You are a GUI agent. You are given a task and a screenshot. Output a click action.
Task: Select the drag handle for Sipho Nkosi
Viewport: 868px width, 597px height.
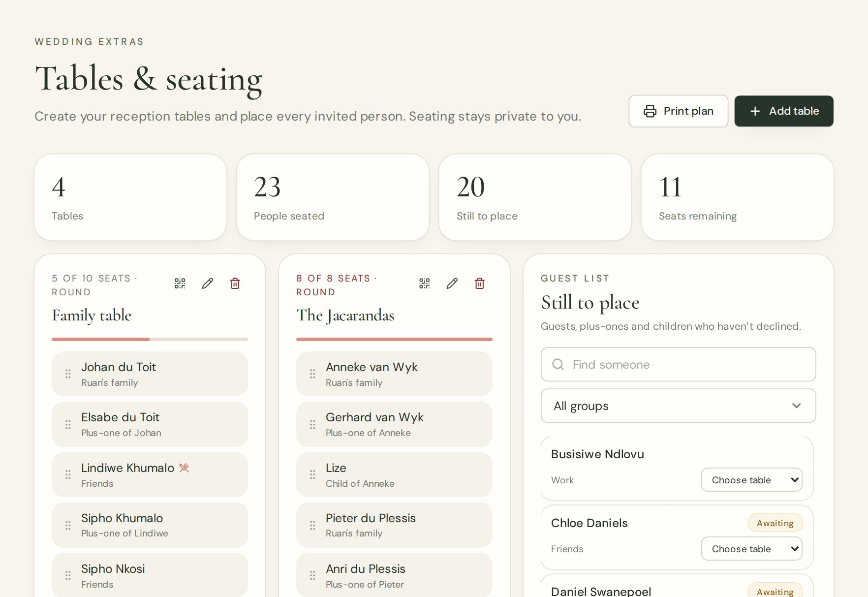click(68, 575)
